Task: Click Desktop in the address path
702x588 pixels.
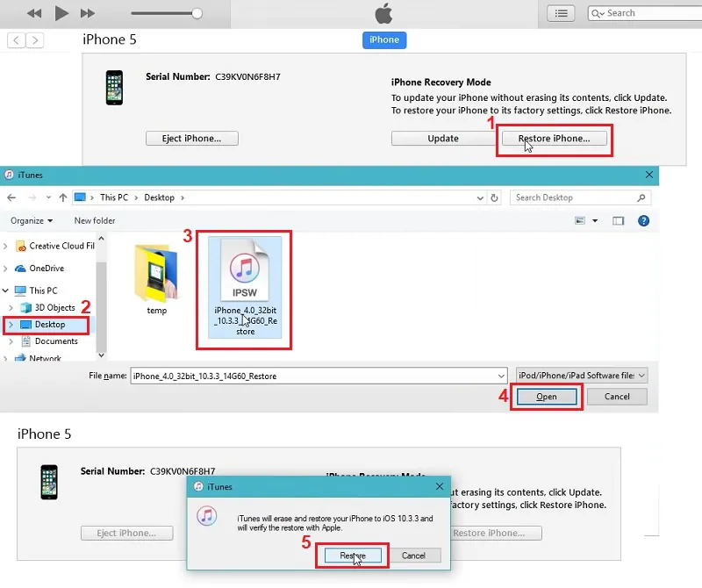Action: click(x=159, y=197)
